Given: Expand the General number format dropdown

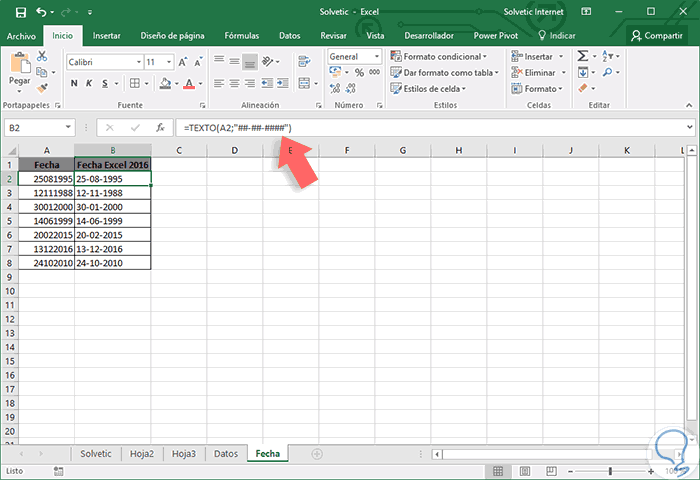Looking at the screenshot, I should pyautogui.click(x=378, y=57).
